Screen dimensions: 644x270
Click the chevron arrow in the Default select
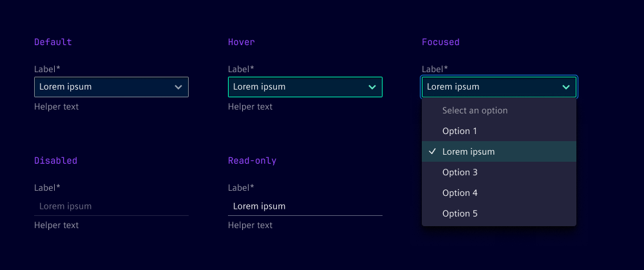pos(178,87)
